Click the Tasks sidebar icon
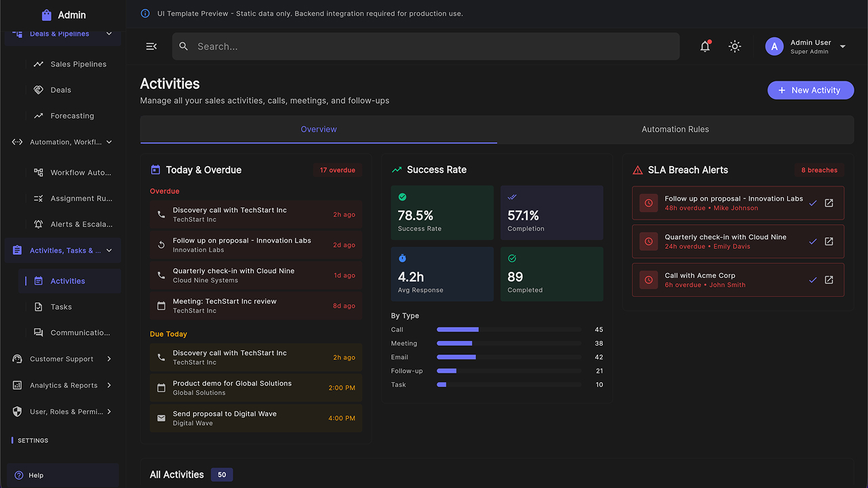The height and width of the screenshot is (488, 868). 39,307
